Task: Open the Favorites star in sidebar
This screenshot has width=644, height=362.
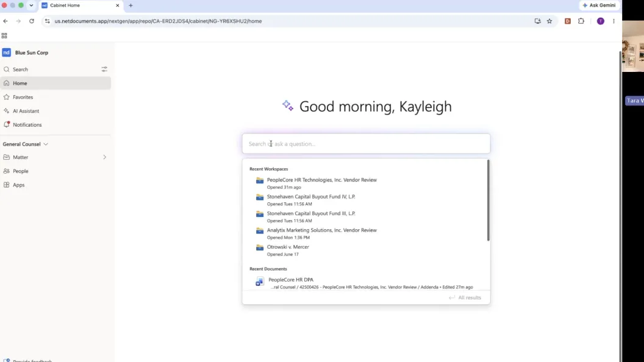Action: pos(7,98)
